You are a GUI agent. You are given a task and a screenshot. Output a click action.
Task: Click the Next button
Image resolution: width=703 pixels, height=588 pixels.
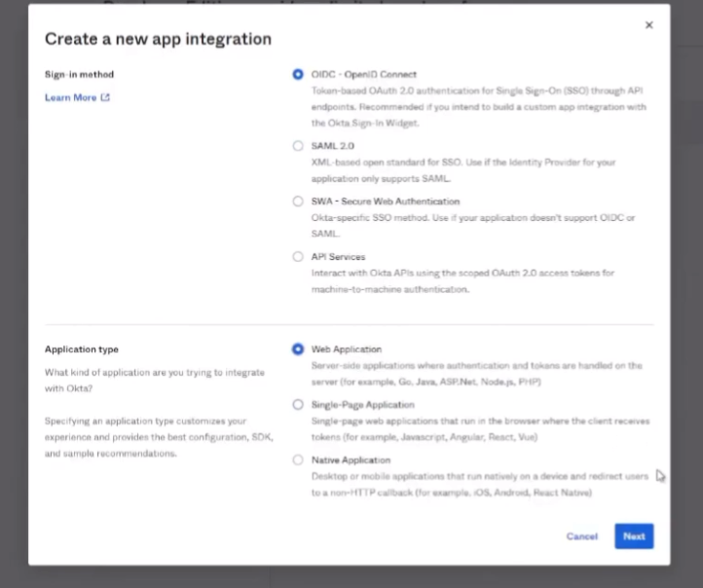pyautogui.click(x=634, y=536)
